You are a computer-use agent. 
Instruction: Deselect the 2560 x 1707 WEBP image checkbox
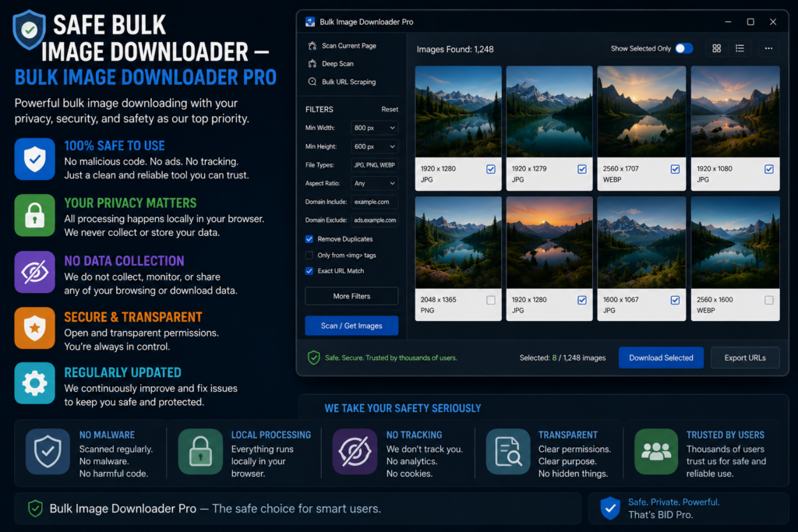pyautogui.click(x=676, y=169)
